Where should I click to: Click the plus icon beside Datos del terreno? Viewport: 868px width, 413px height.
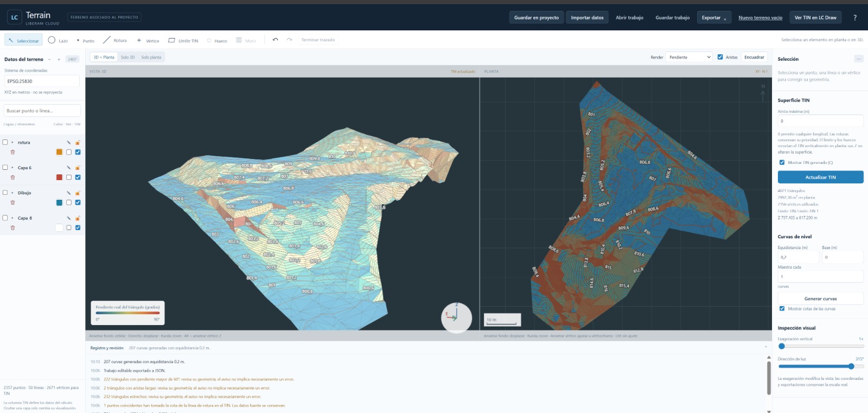tap(59, 59)
